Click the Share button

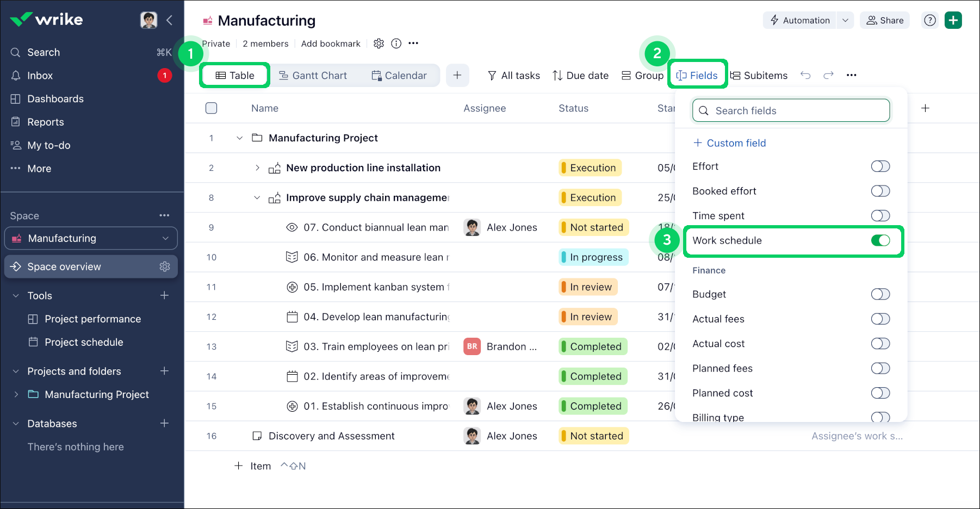[885, 20]
